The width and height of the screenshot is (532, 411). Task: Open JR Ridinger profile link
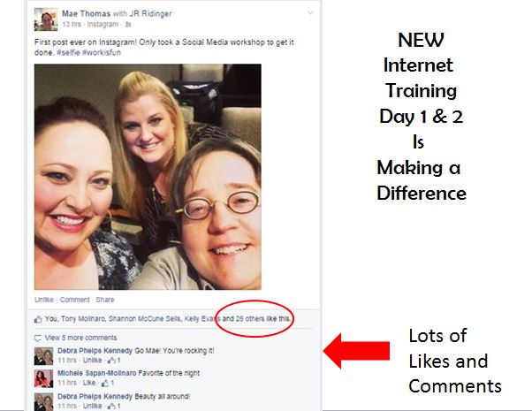[x=150, y=13]
